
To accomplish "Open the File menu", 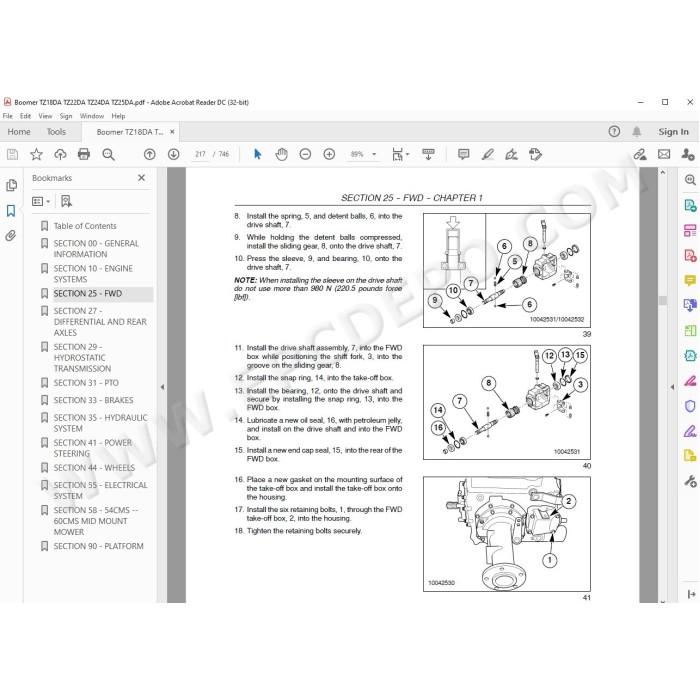I will [x=8, y=116].
